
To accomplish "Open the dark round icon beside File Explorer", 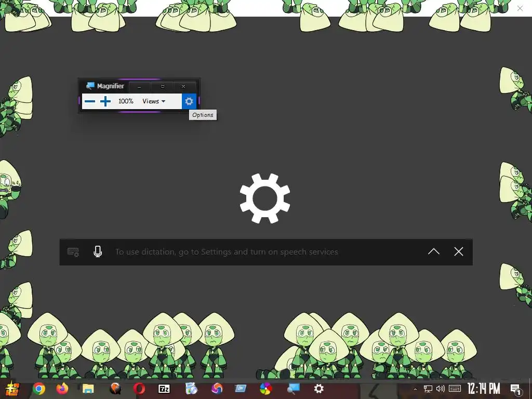I will pos(115,389).
